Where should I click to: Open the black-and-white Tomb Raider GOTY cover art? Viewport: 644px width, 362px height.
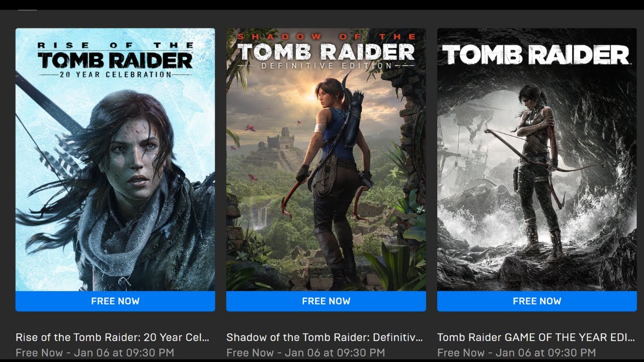pos(537,159)
